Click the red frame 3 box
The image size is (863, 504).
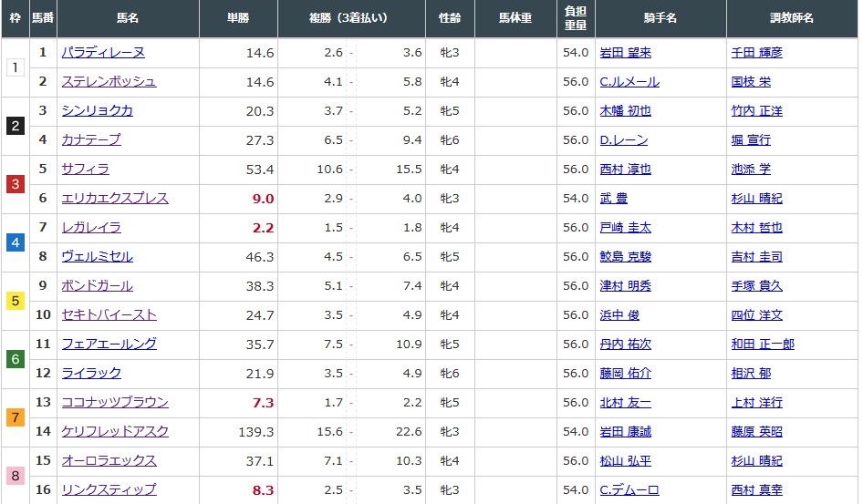coord(15,184)
